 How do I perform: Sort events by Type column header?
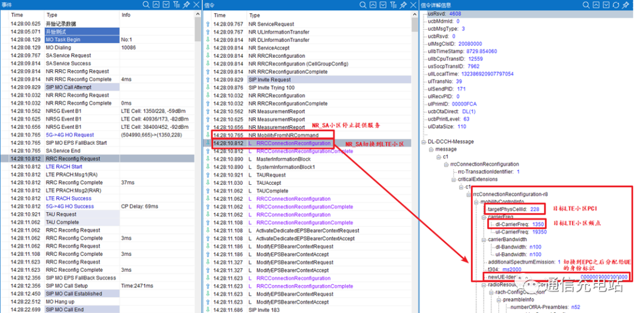pyautogui.click(x=51, y=15)
